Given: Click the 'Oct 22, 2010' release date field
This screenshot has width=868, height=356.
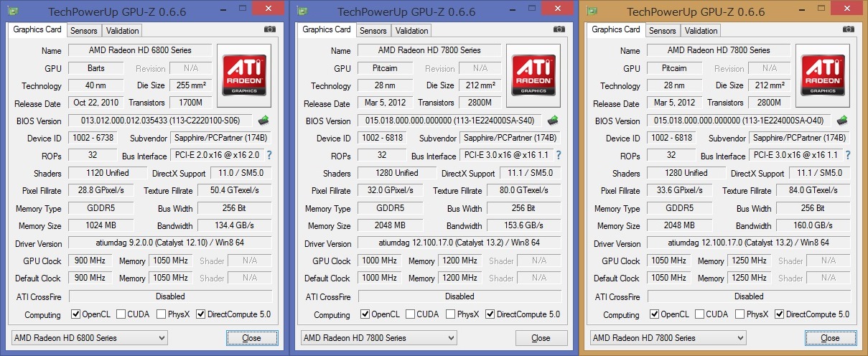Looking at the screenshot, I should pos(95,103).
